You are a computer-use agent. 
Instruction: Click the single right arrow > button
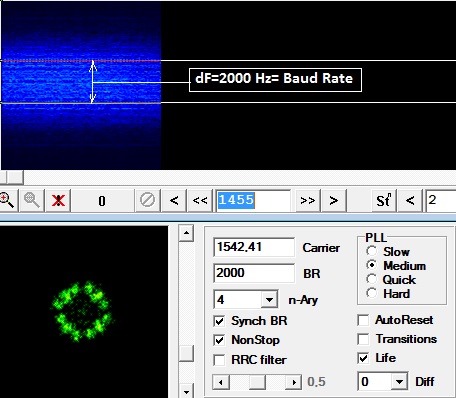click(x=333, y=201)
